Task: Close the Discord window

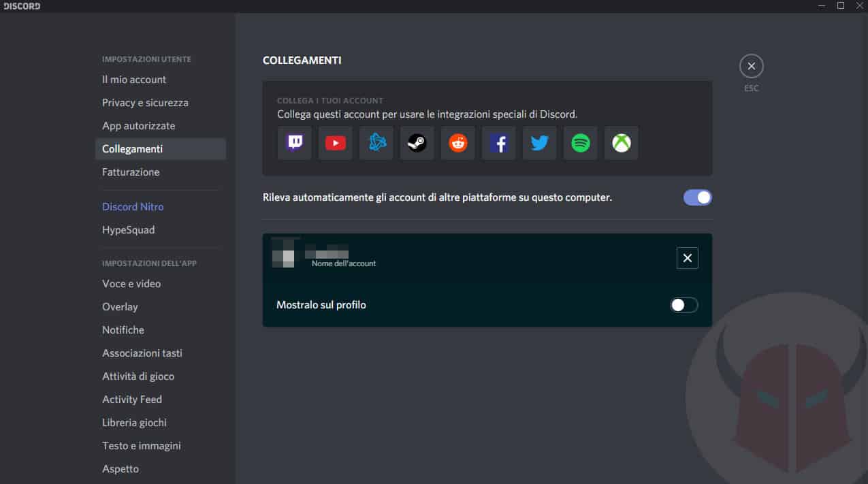Action: coord(859,5)
